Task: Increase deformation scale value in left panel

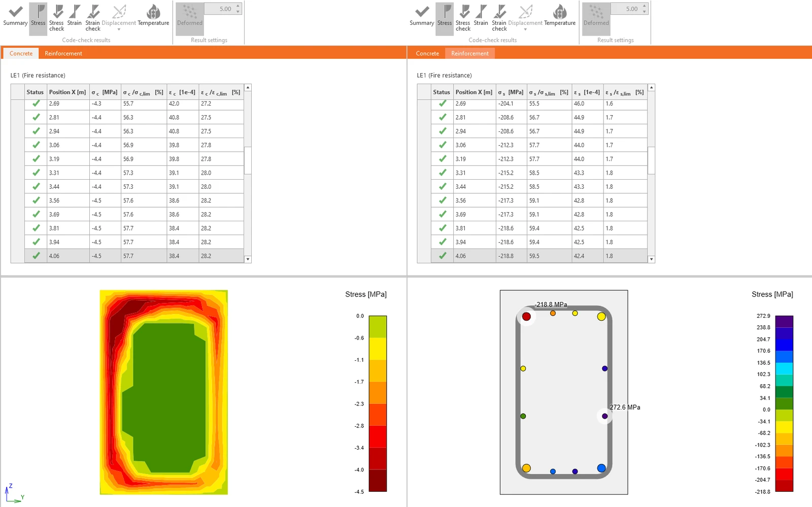Action: pyautogui.click(x=238, y=6)
